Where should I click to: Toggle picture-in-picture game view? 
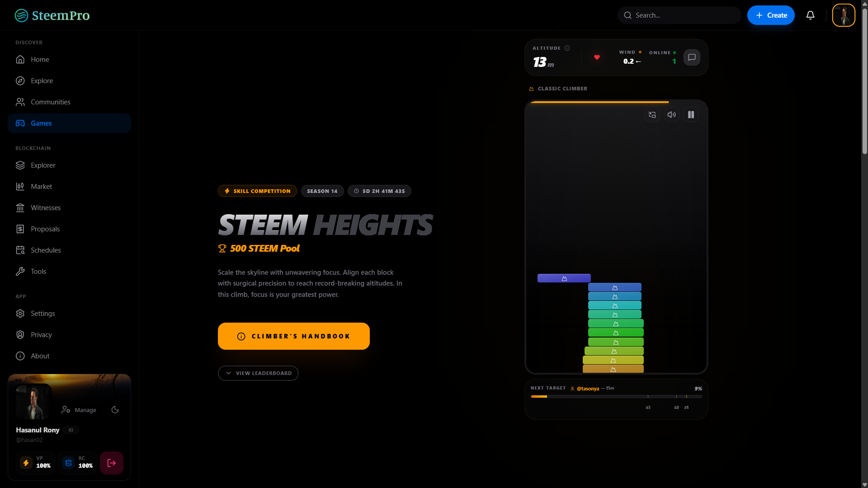(x=652, y=115)
